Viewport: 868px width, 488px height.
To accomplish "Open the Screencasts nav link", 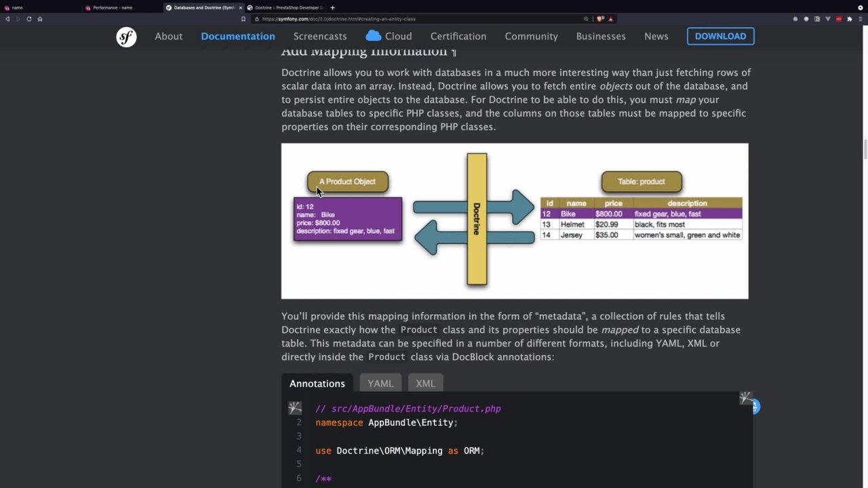I will tap(320, 37).
